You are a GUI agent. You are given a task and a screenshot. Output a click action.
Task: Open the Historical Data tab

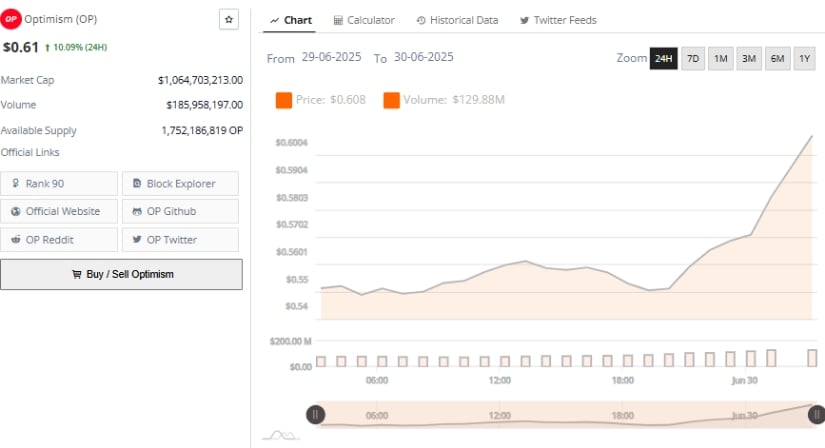[x=457, y=20]
